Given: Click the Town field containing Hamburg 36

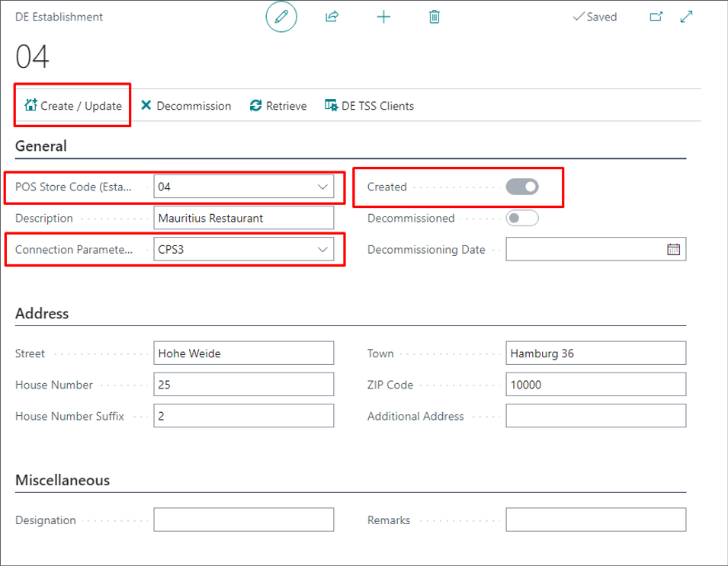Looking at the screenshot, I should click(595, 353).
